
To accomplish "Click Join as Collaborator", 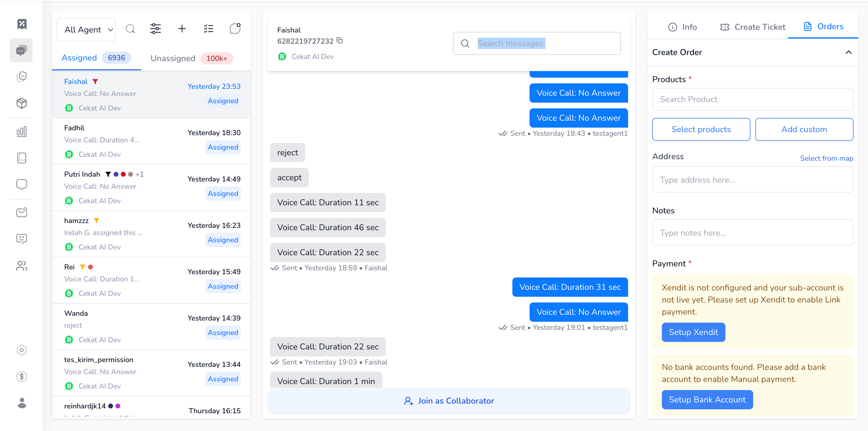I will tap(449, 401).
